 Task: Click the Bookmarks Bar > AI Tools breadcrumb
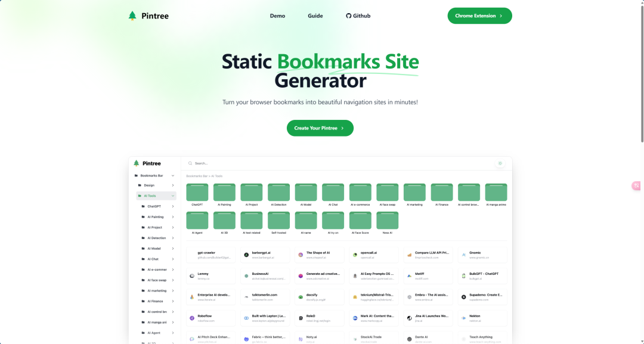click(204, 176)
